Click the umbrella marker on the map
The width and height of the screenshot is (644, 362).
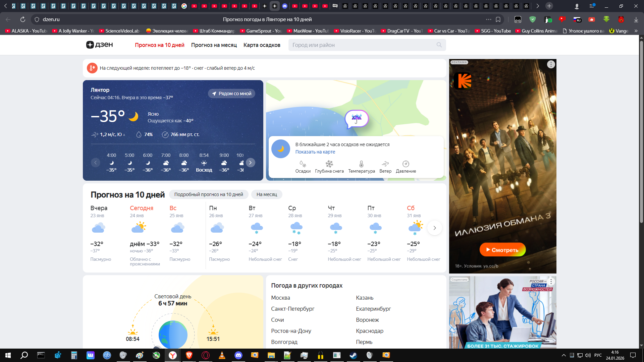point(357,118)
